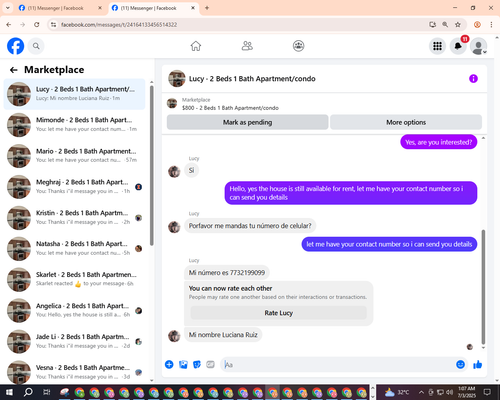This screenshot has width=500, height=400.
Task: Click the message 'Mi número es 7732199099'
Action: pos(227,273)
